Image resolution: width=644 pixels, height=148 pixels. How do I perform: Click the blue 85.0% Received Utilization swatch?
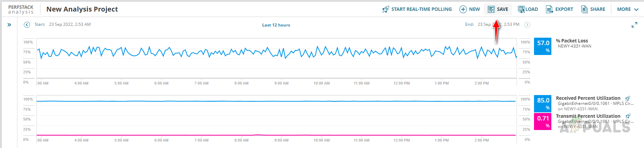pos(543,104)
